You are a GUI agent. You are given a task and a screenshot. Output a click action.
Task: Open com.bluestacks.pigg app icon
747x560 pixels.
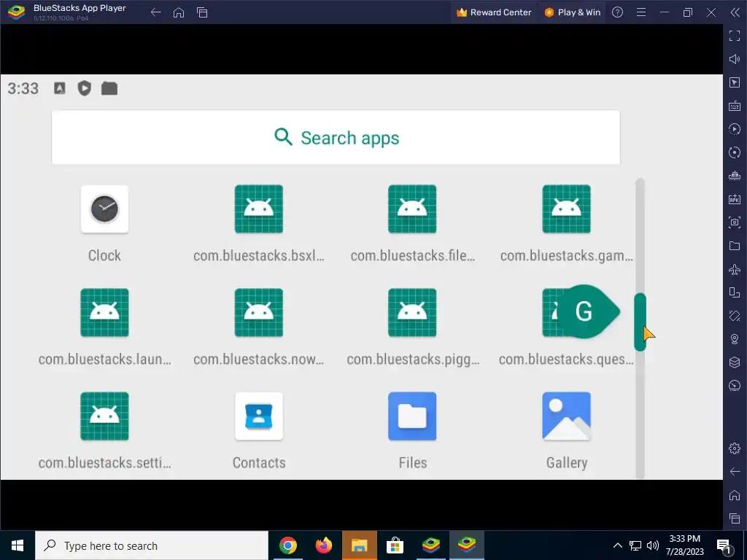(412, 312)
